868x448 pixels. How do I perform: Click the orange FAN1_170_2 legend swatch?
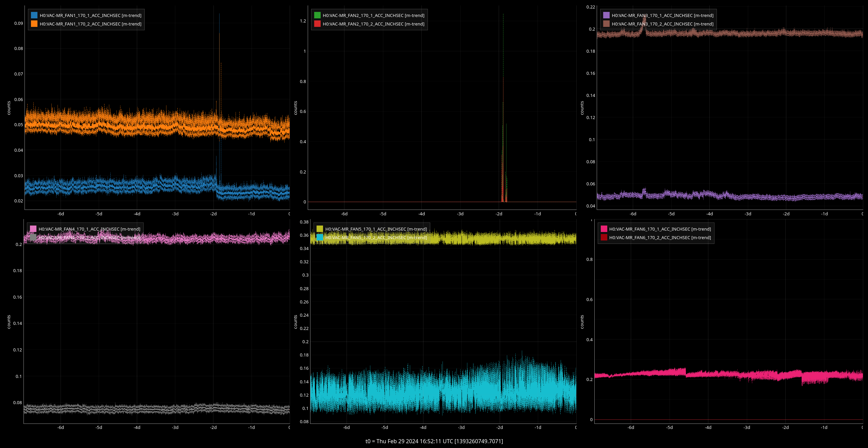tap(34, 24)
